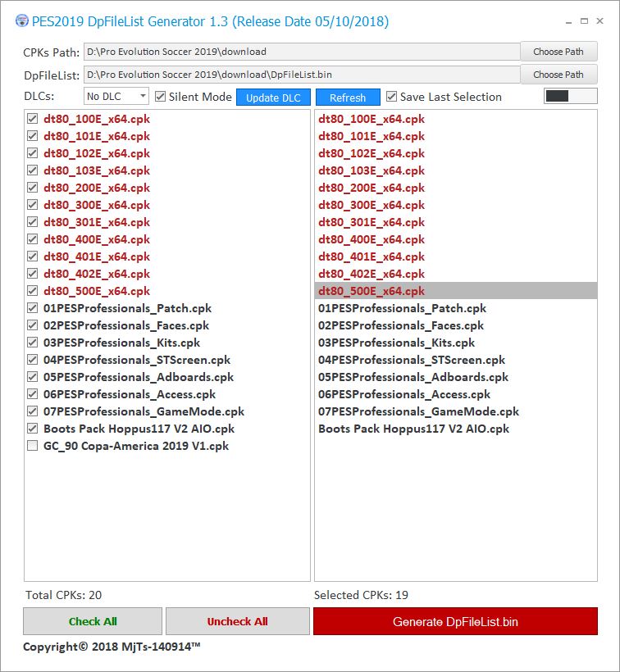Click the Check All button

pos(93,621)
